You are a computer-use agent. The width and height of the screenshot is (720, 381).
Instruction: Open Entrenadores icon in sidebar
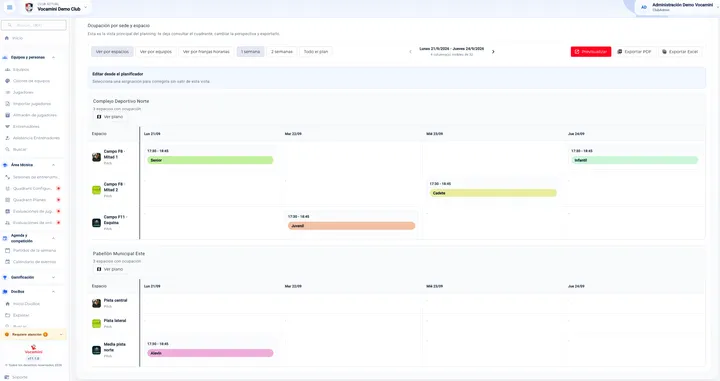point(7,127)
